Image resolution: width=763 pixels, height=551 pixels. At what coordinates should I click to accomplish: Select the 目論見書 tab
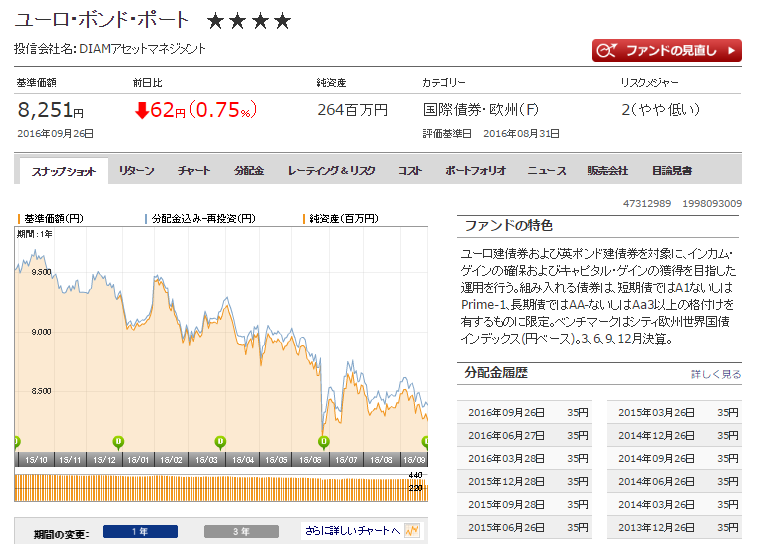[672, 170]
